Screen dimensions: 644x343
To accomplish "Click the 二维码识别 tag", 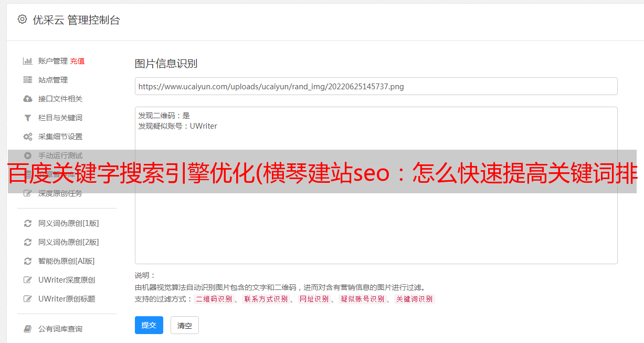I will (214, 299).
